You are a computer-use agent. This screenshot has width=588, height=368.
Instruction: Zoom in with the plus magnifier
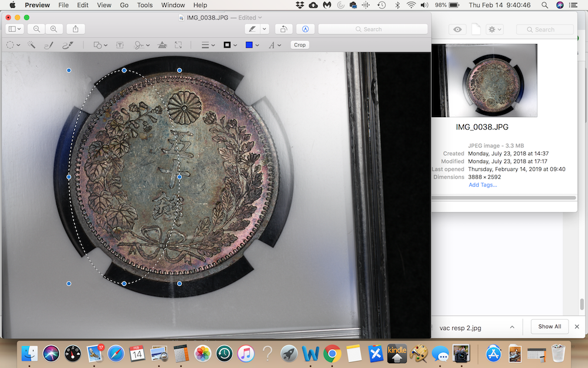54,29
